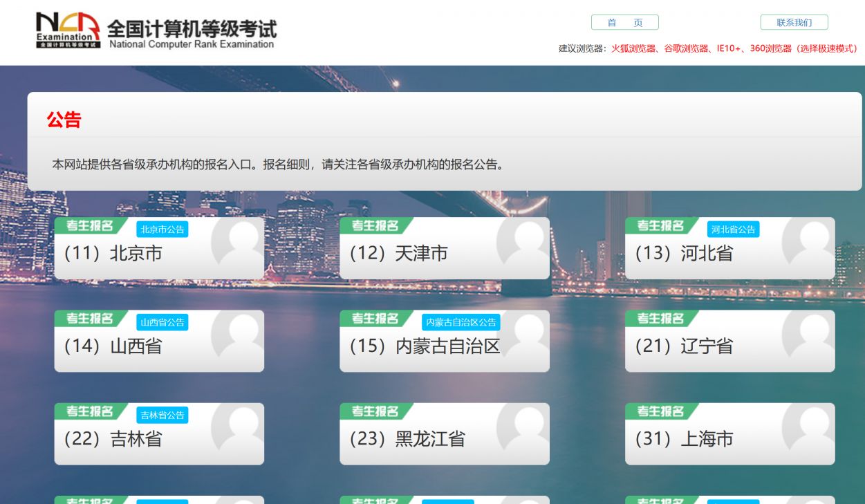Open the 北京市公告 announcement tag

[x=162, y=230]
